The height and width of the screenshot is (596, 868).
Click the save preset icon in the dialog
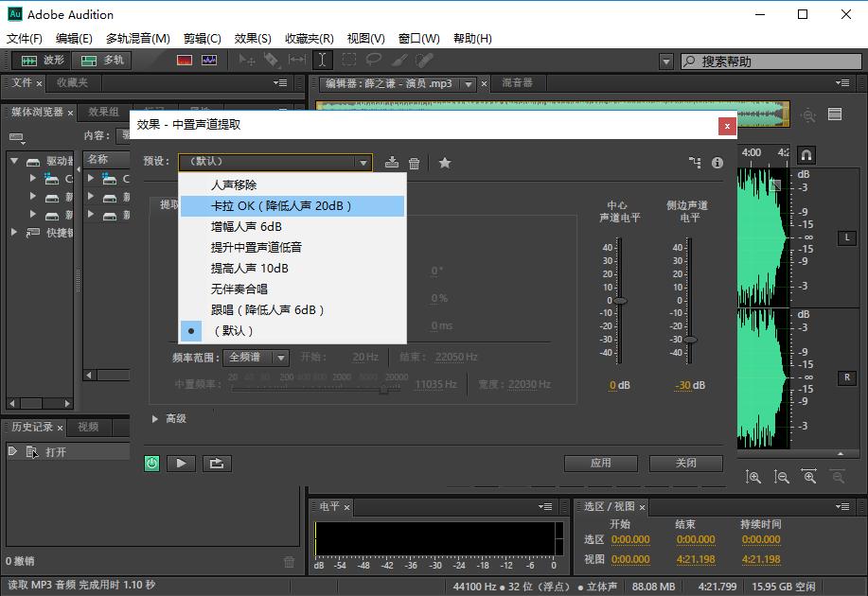click(x=392, y=163)
